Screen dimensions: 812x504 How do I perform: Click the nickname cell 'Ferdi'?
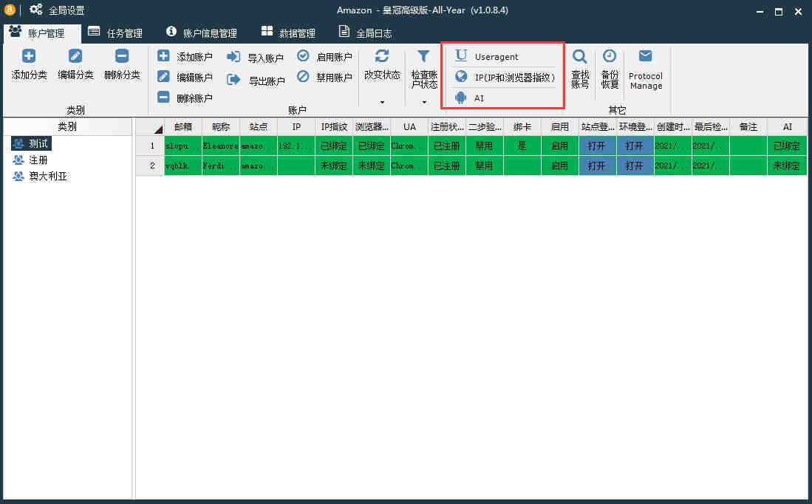coord(221,166)
